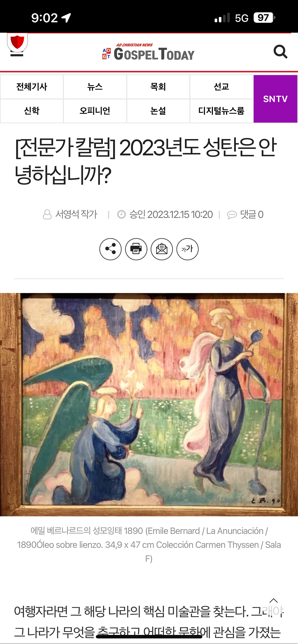
Task: Tap the magnifier search icon
Action: point(280,52)
